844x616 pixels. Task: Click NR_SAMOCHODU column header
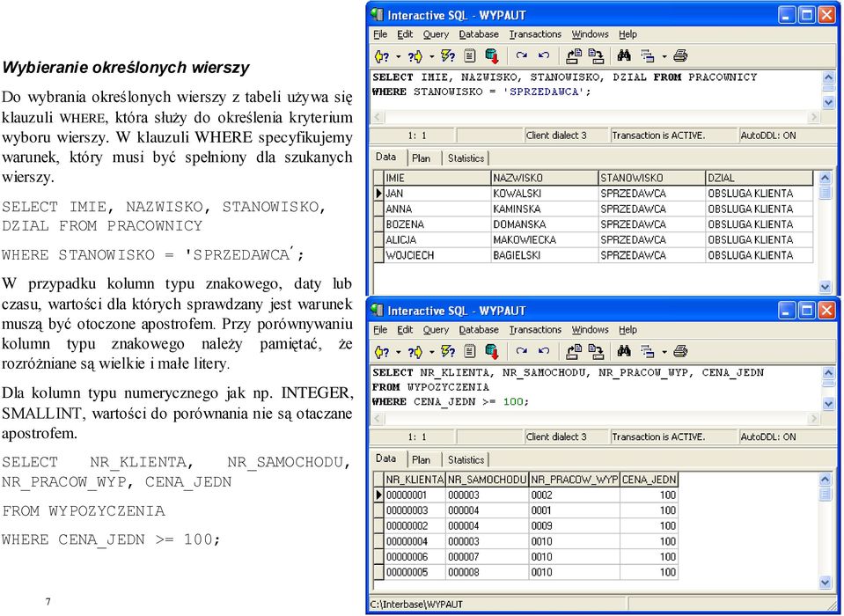pyautogui.click(x=488, y=480)
